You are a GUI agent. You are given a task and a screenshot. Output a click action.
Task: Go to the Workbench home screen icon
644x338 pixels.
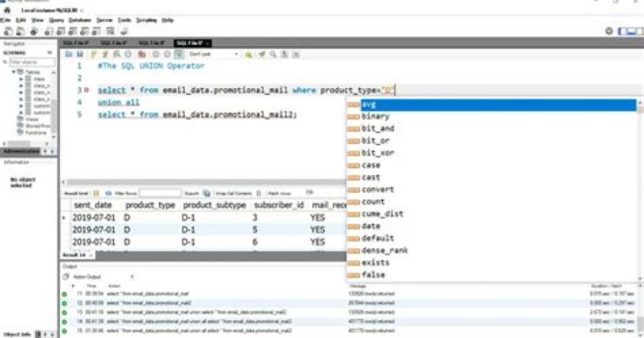point(7,10)
